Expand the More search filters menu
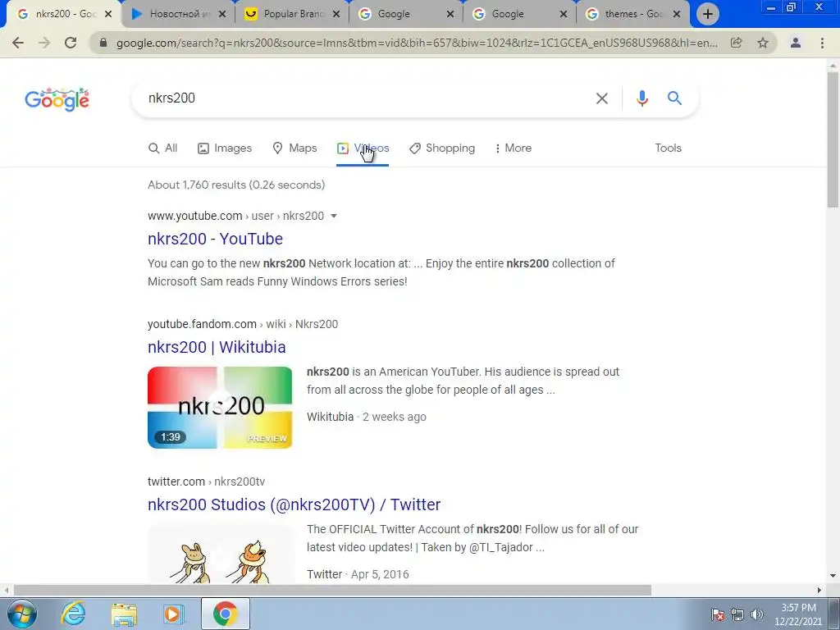The image size is (840, 630). [x=514, y=148]
